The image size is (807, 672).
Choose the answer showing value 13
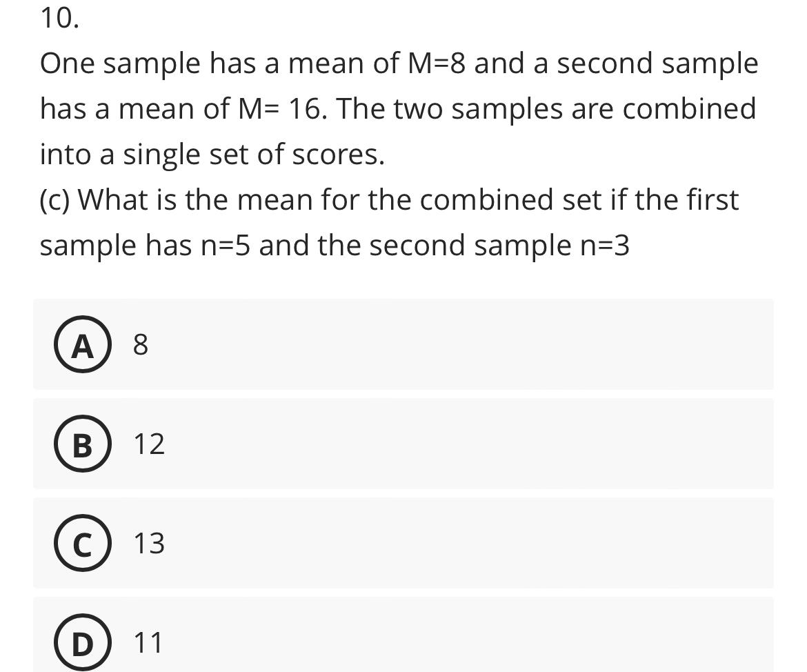[x=148, y=544]
